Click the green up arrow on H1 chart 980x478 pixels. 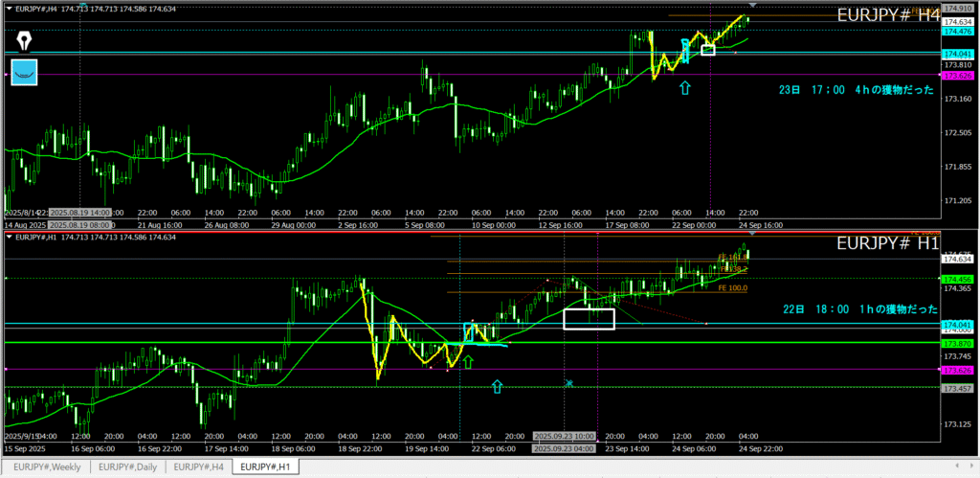468,361
